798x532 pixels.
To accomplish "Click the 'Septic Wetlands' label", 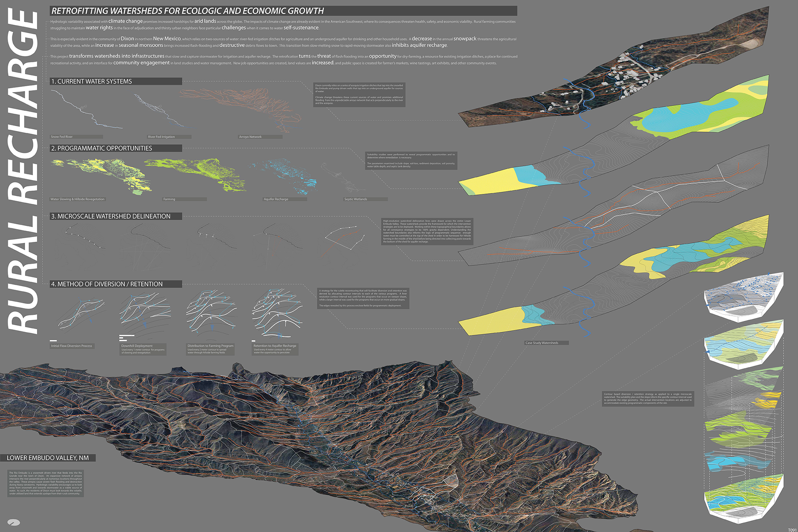I will click(x=356, y=199).
